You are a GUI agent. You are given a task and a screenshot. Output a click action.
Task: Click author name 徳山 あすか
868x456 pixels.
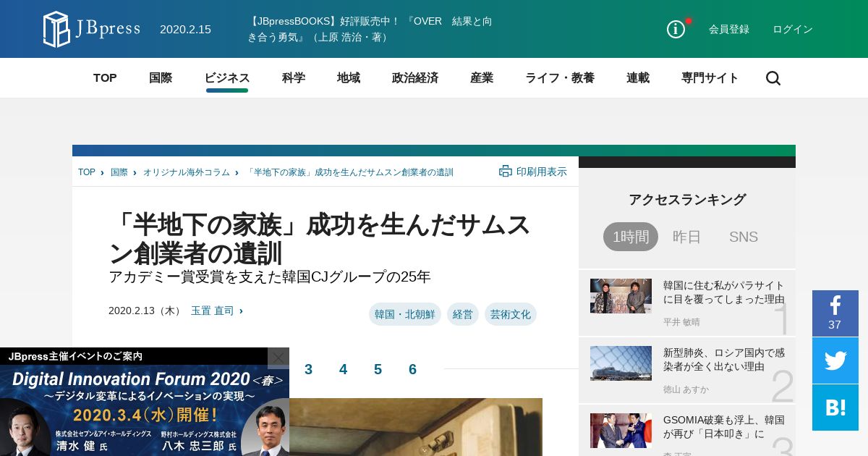[686, 389]
